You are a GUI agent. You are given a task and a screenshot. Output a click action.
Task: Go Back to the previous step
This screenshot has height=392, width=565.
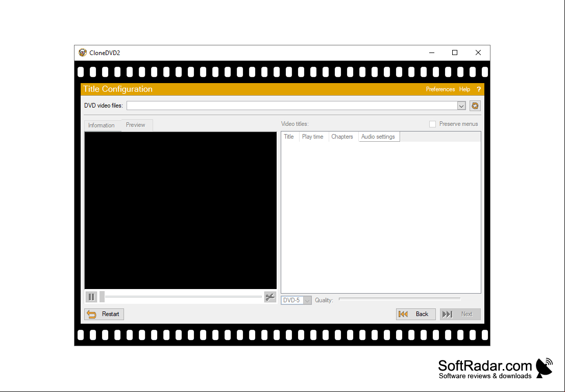click(416, 314)
